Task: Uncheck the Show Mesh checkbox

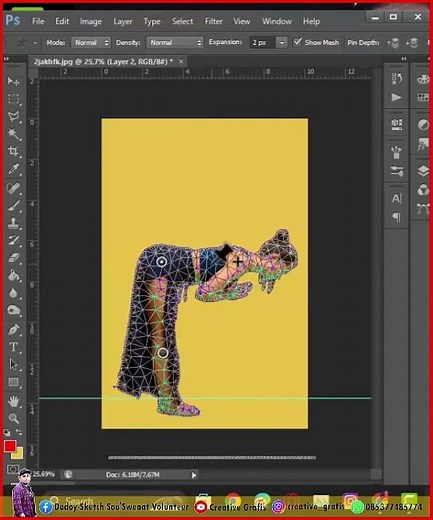Action: click(297, 42)
